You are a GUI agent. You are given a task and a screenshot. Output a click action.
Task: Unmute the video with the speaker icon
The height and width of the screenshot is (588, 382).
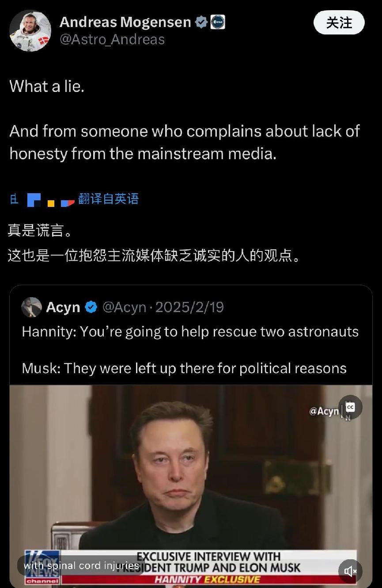pyautogui.click(x=351, y=571)
